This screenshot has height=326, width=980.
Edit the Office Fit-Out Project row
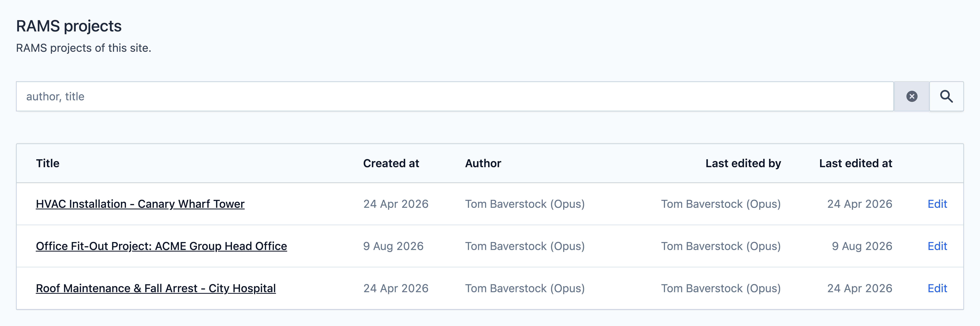pyautogui.click(x=937, y=246)
